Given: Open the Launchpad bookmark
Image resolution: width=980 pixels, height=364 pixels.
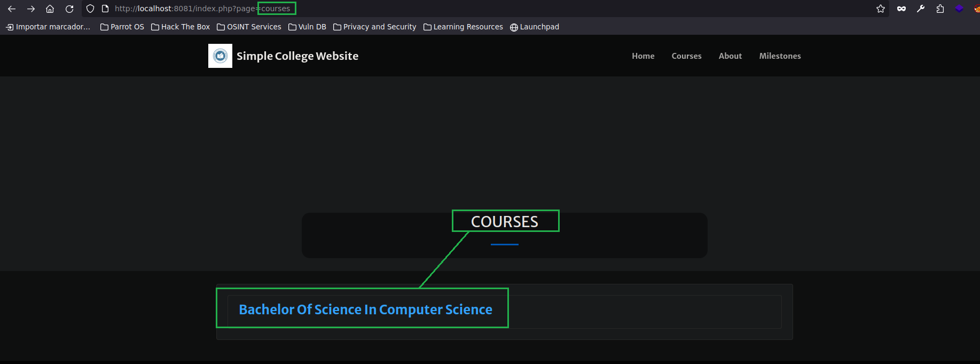Looking at the screenshot, I should (x=535, y=27).
